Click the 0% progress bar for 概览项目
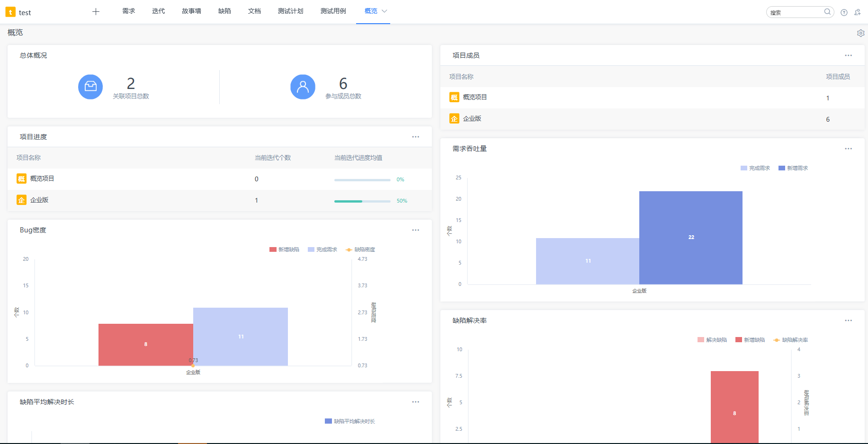Image resolution: width=868 pixels, height=444 pixels. pyautogui.click(x=362, y=180)
